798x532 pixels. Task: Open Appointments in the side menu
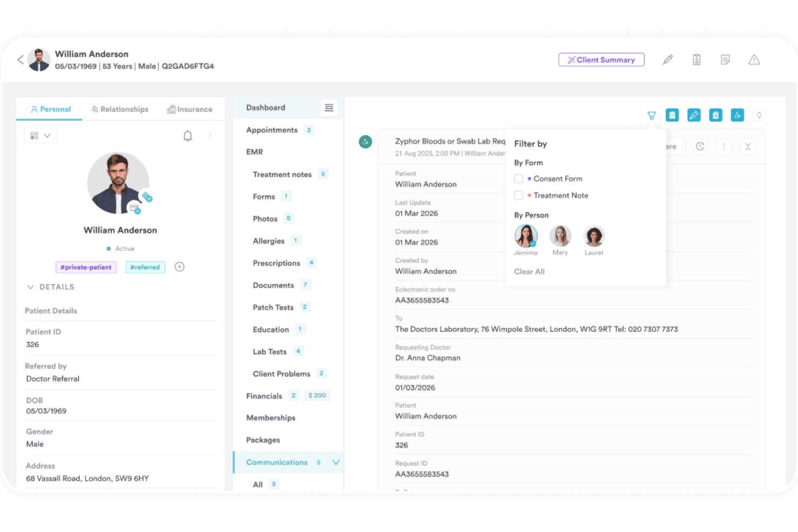272,130
